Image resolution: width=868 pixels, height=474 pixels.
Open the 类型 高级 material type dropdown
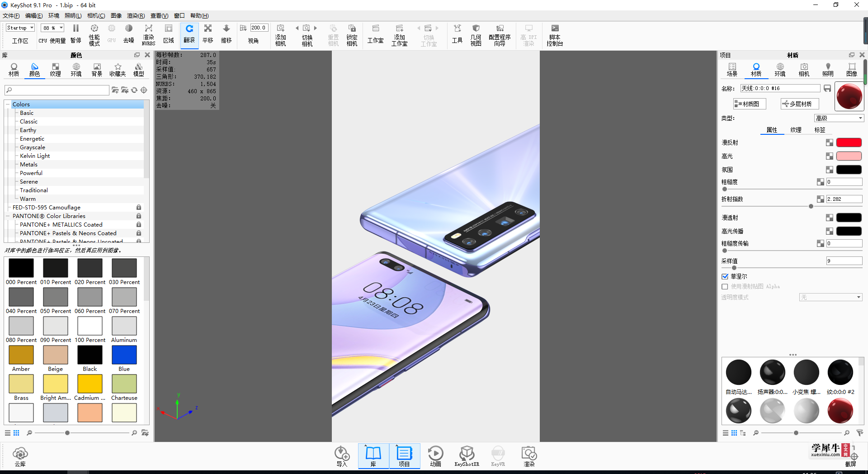[839, 118]
